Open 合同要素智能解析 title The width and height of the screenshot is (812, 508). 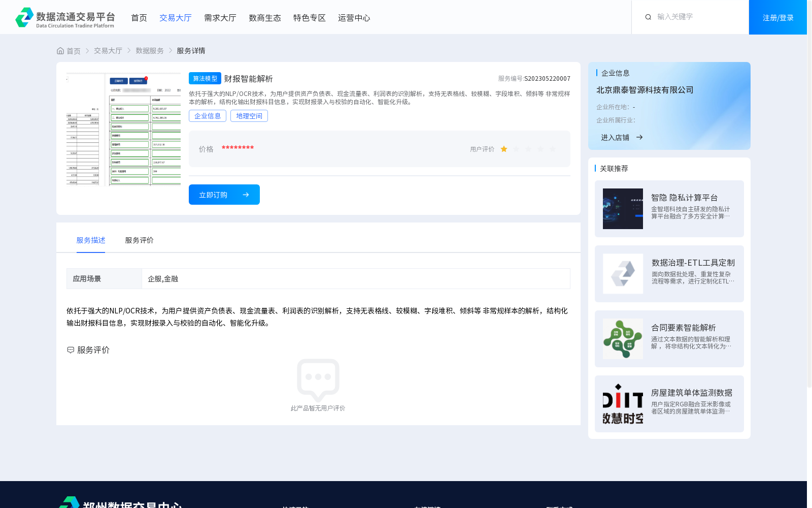(x=684, y=328)
